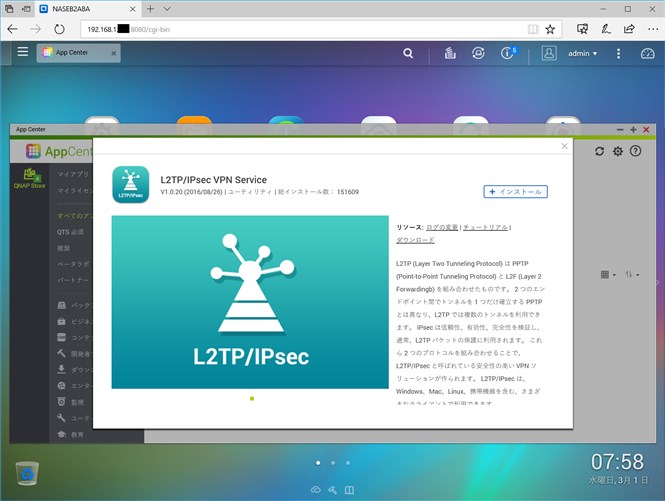Select the 教育 graduation cap icon

(62, 434)
